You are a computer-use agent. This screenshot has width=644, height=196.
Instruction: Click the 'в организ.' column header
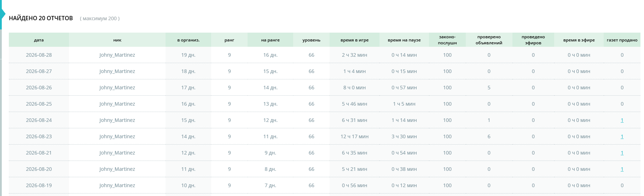(x=188, y=40)
